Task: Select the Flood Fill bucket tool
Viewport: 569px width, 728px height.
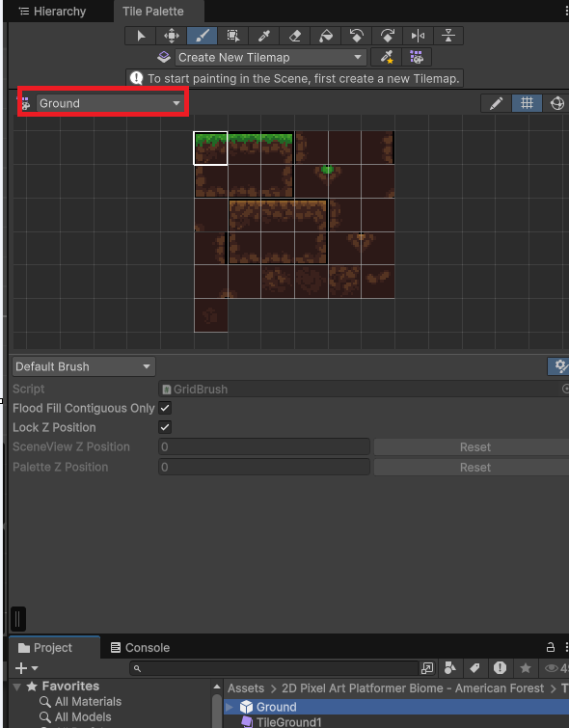Action: tap(325, 36)
